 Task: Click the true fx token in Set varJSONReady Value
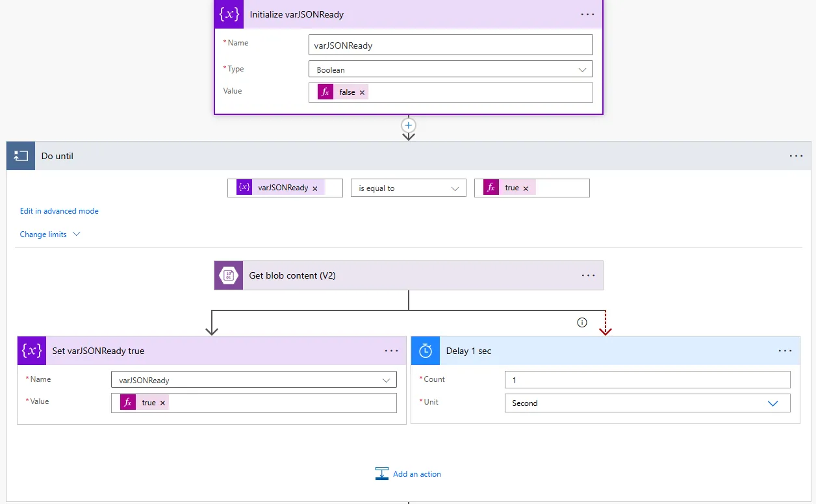pos(144,403)
